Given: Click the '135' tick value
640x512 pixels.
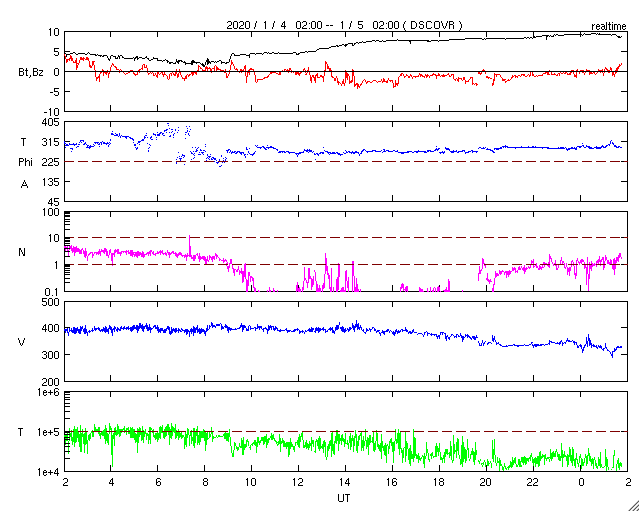Looking at the screenshot, I should click(51, 182).
